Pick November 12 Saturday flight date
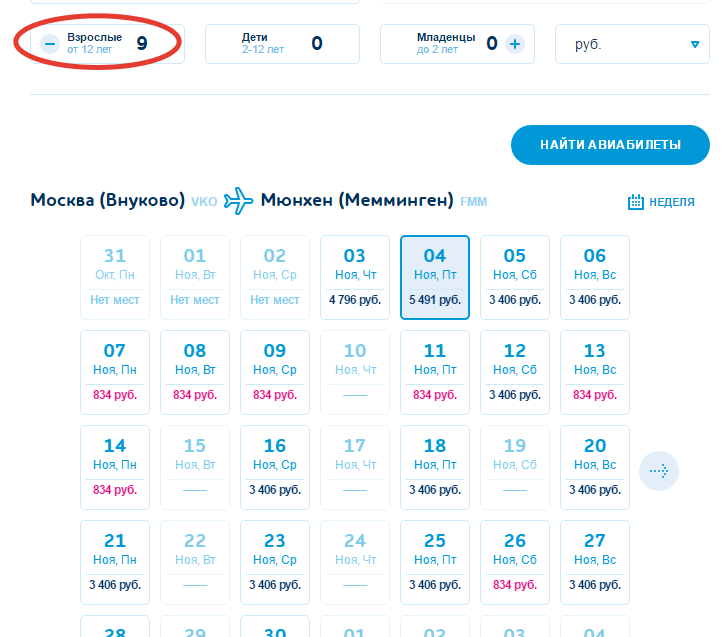725x637 pixels. point(515,372)
